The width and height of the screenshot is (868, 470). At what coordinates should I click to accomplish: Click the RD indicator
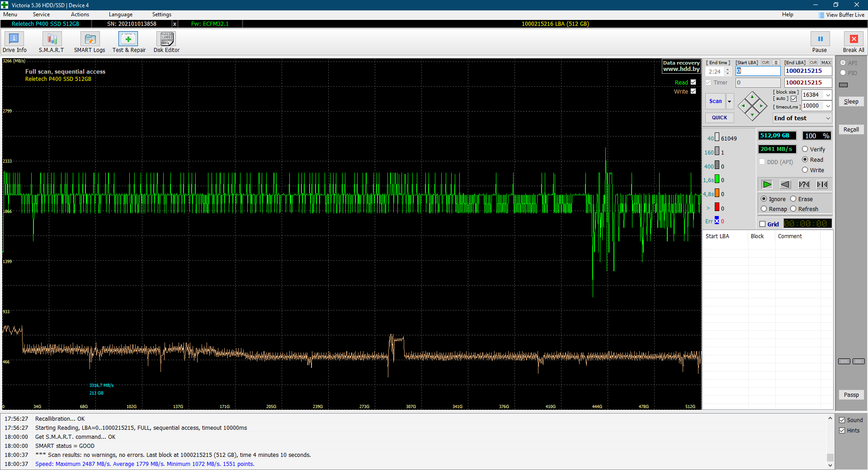(859, 362)
